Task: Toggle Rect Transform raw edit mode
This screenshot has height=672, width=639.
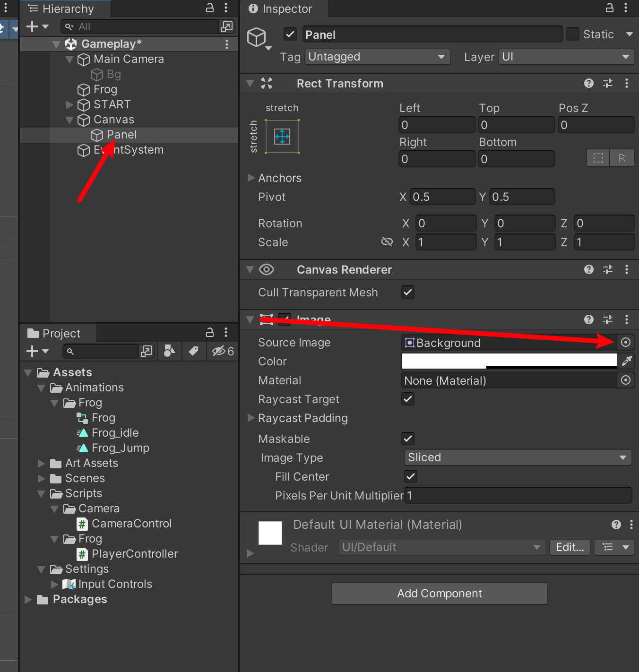Action: pyautogui.click(x=622, y=158)
